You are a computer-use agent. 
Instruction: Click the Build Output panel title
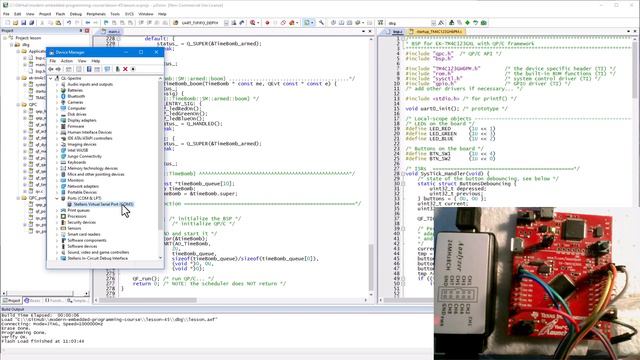(x=13, y=309)
